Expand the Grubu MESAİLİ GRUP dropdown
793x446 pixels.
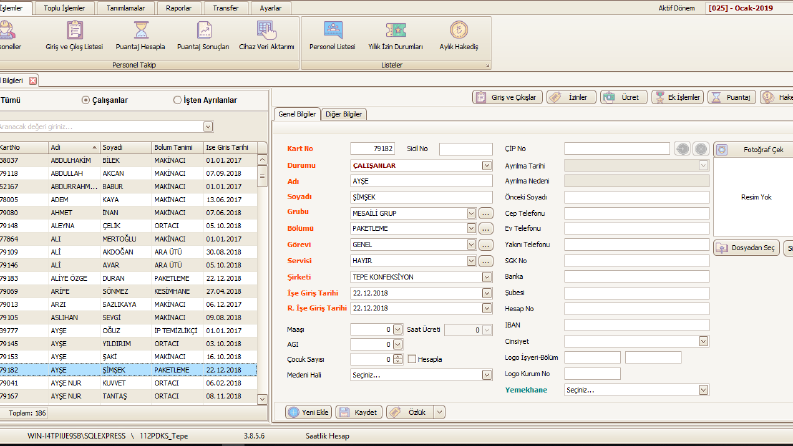(471, 213)
